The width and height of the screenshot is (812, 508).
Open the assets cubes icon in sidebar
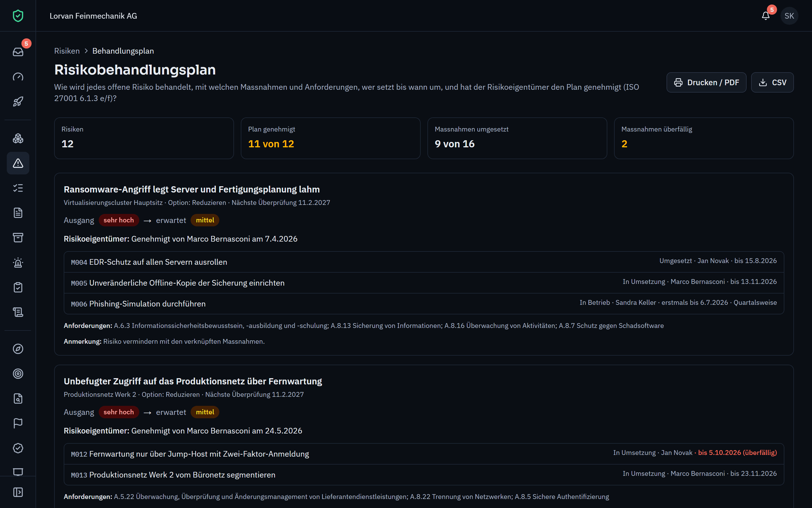coord(18,138)
